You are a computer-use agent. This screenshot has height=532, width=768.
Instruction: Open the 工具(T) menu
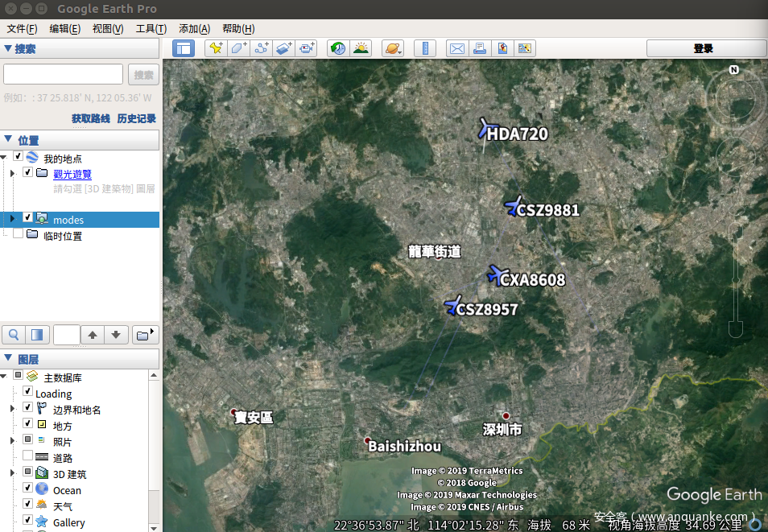151,29
